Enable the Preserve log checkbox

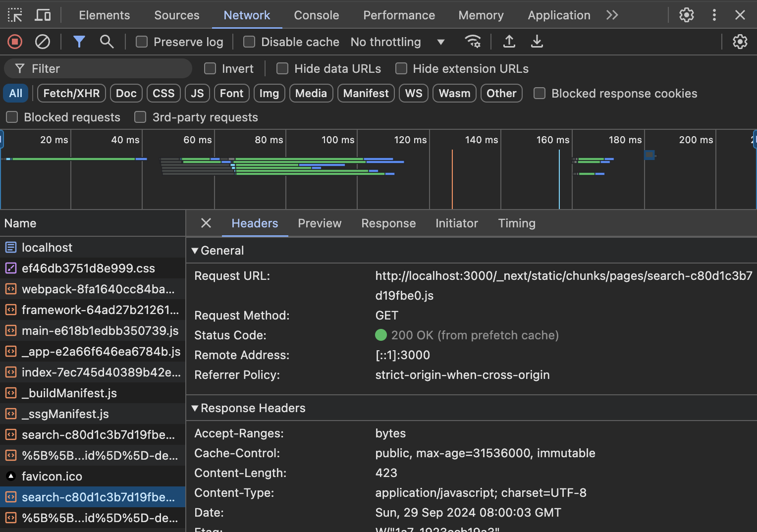[142, 42]
